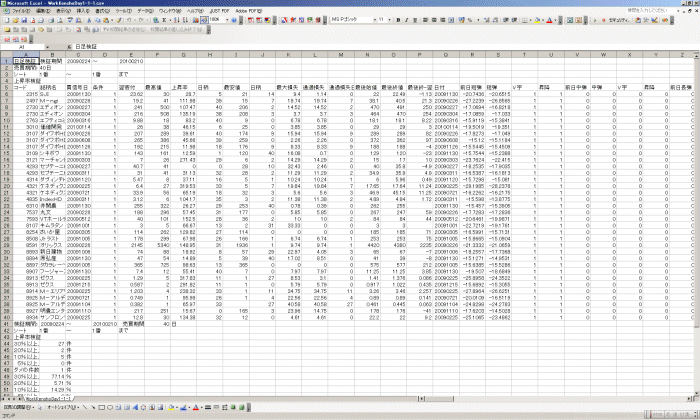This screenshot has height=420, width=700.
Task: Click Decrease Indent icon
Action: (505, 20)
